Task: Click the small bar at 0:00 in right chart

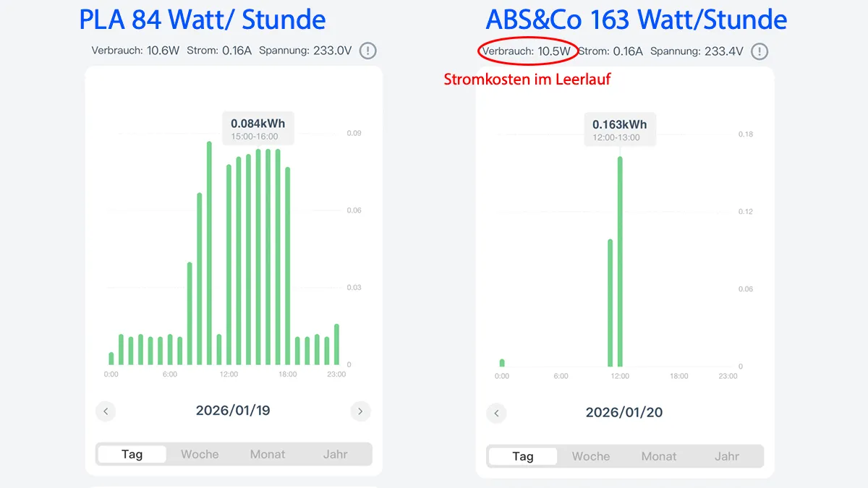Action: [x=502, y=363]
